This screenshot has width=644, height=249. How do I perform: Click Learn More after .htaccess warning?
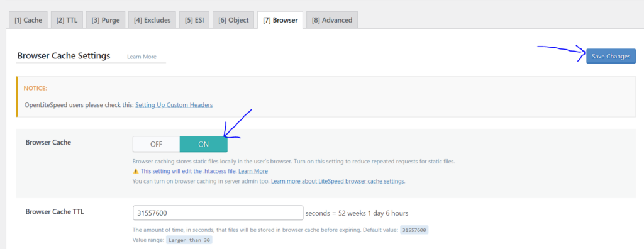point(253,171)
